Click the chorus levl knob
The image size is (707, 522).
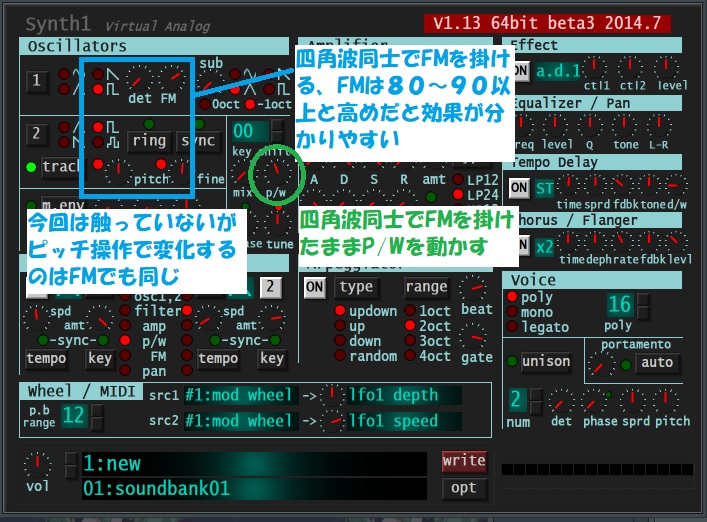coord(676,242)
